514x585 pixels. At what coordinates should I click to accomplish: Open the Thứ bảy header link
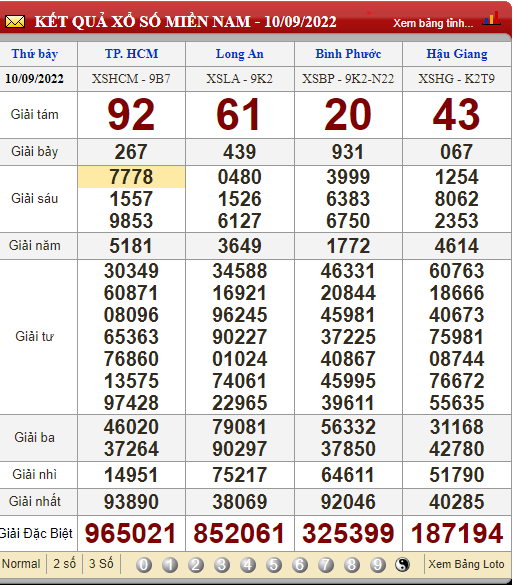click(x=35, y=54)
